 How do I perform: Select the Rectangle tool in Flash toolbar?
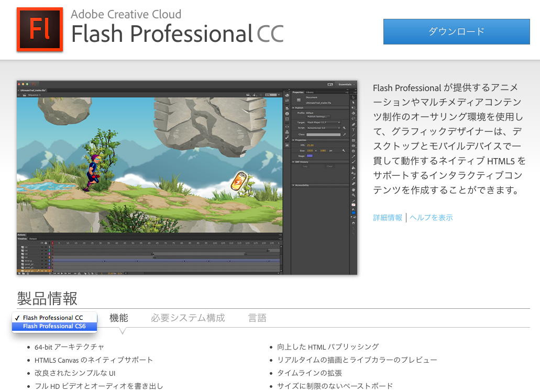point(354,140)
